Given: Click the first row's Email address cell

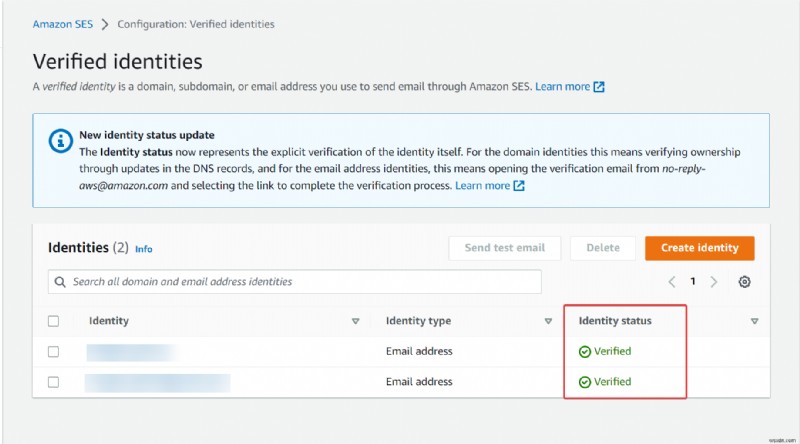Looking at the screenshot, I should [419, 351].
